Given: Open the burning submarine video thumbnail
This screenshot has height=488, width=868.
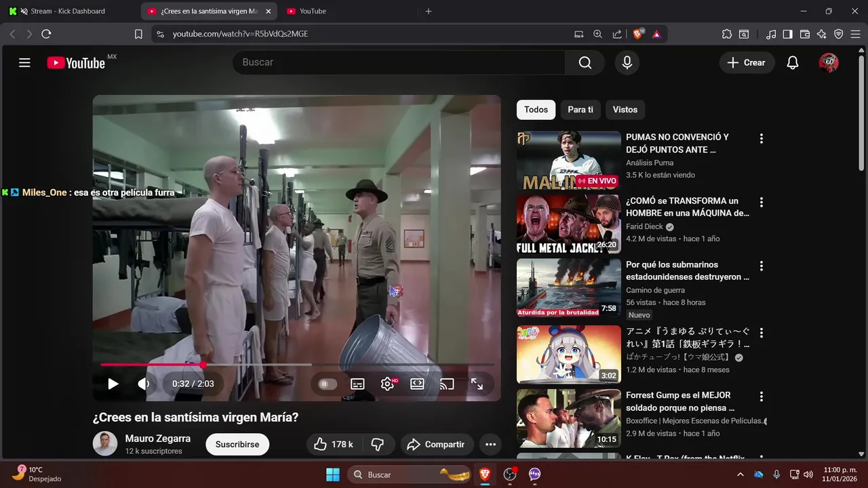Looking at the screenshot, I should [x=568, y=288].
